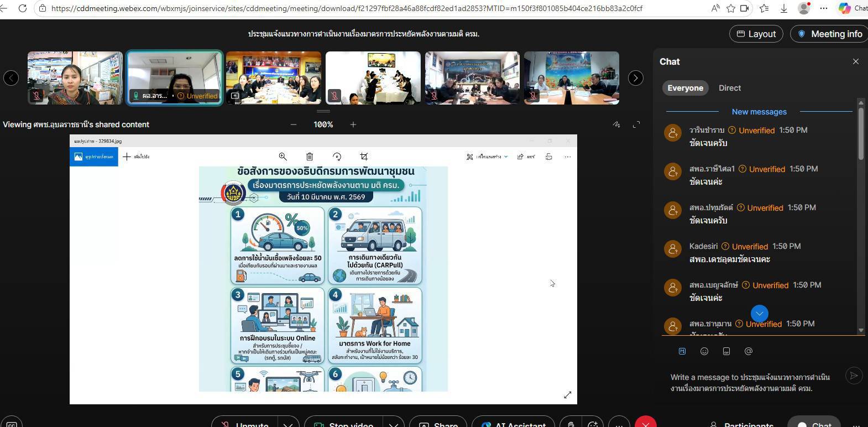
Task: Click Stop video to turn camera off
Action: pyautogui.click(x=343, y=423)
